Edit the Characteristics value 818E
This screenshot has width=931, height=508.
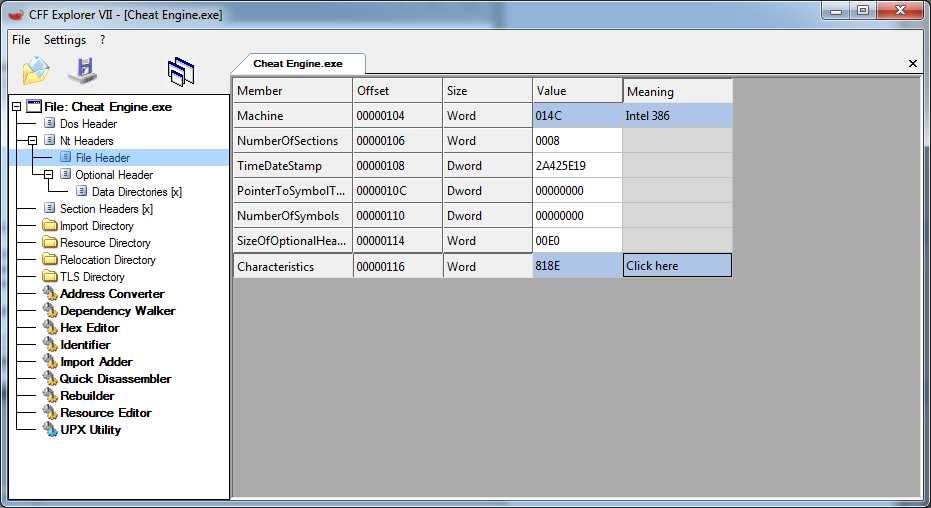click(x=577, y=265)
